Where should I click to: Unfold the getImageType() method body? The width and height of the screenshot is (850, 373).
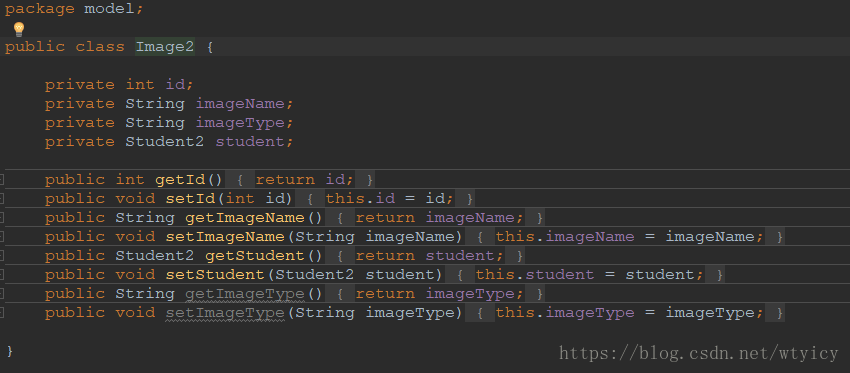(x=2, y=294)
